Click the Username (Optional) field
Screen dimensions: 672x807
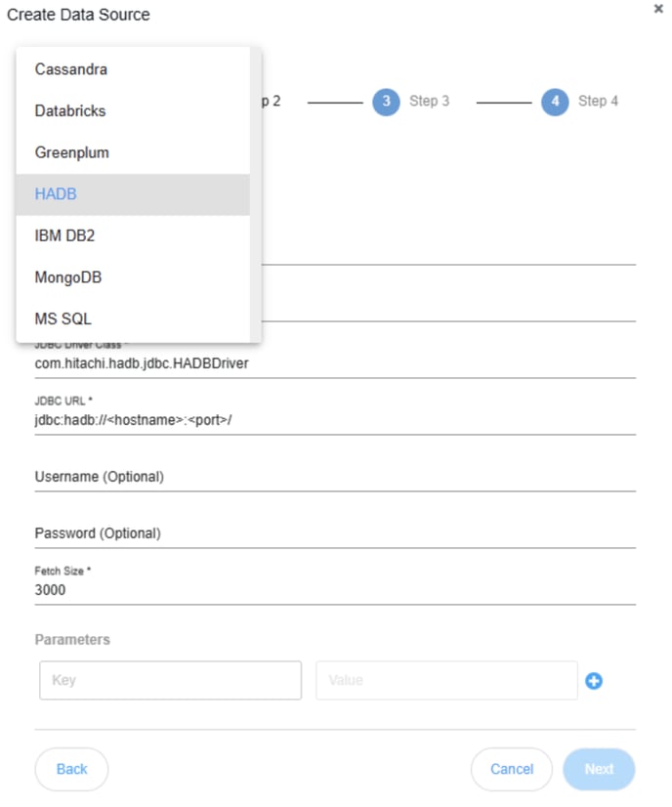tap(335, 477)
